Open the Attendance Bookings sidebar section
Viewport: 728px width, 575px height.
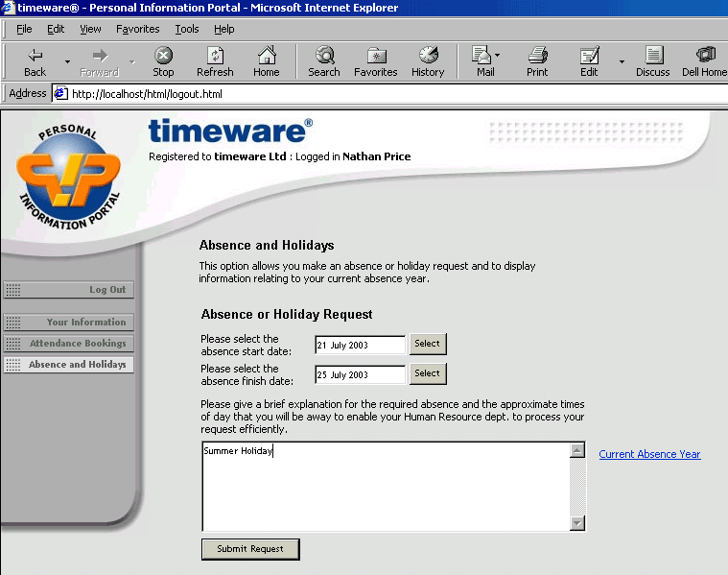[x=69, y=344]
